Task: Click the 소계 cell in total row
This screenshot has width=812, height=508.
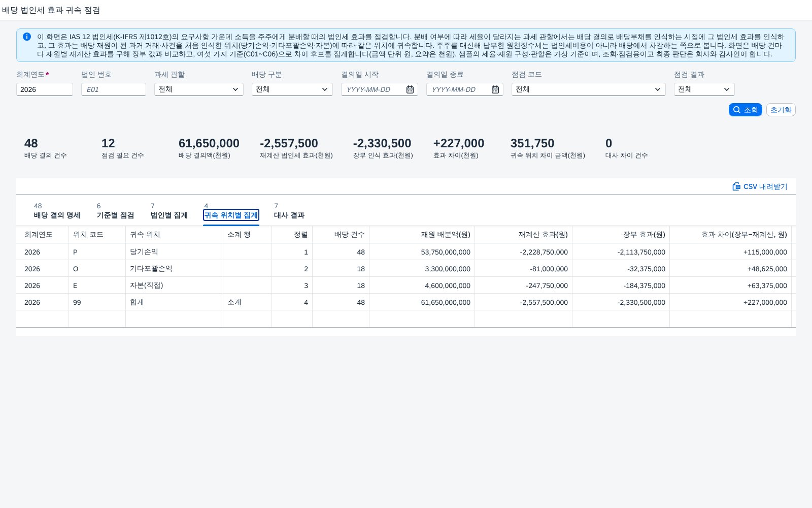Action: tap(247, 302)
